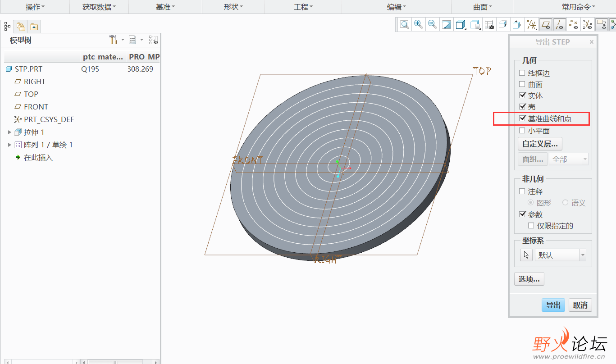Click the Zoom Out magnifier icon
The width and height of the screenshot is (616, 364).
pyautogui.click(x=433, y=24)
